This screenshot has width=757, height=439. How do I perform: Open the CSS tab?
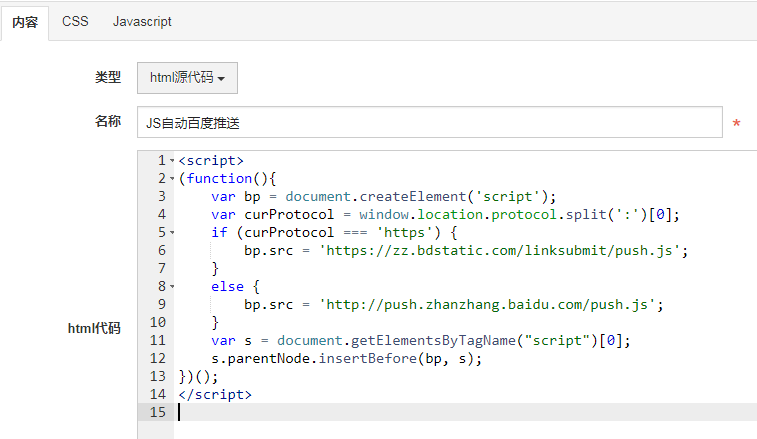pos(75,22)
